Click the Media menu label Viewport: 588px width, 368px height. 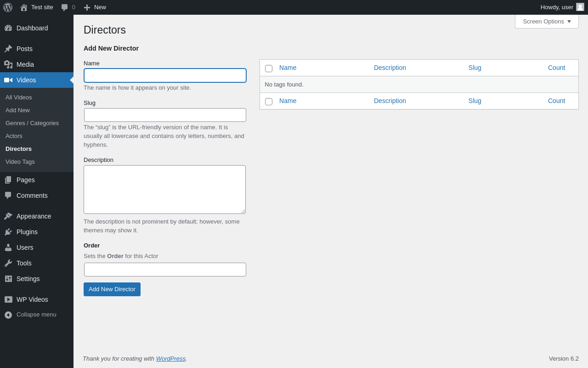pos(25,64)
